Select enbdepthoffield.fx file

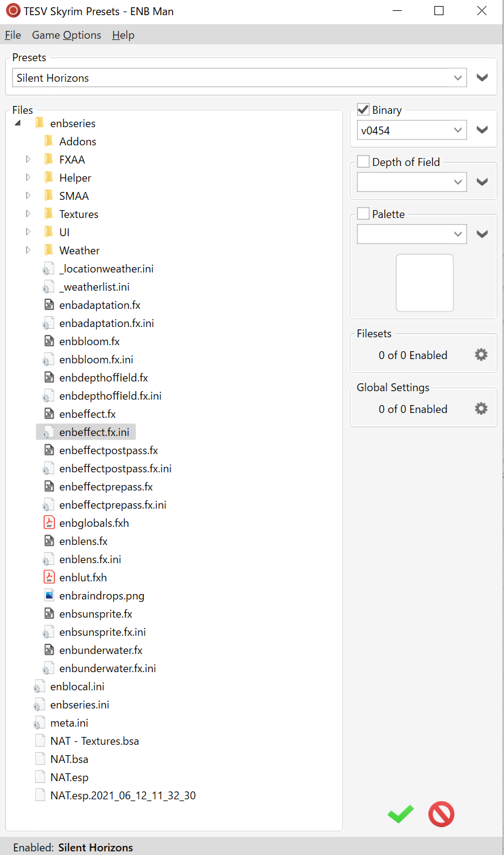click(x=103, y=377)
